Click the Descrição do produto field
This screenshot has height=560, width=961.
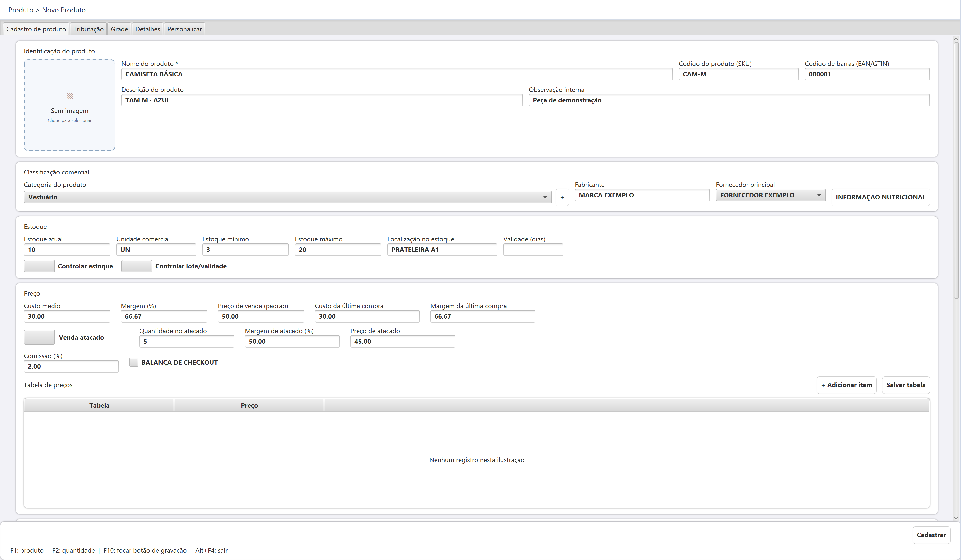(322, 100)
